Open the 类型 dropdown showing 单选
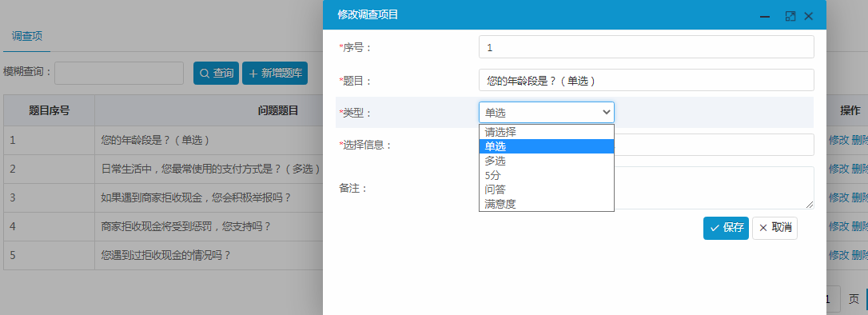Image resolution: width=868 pixels, height=315 pixels. (x=547, y=113)
